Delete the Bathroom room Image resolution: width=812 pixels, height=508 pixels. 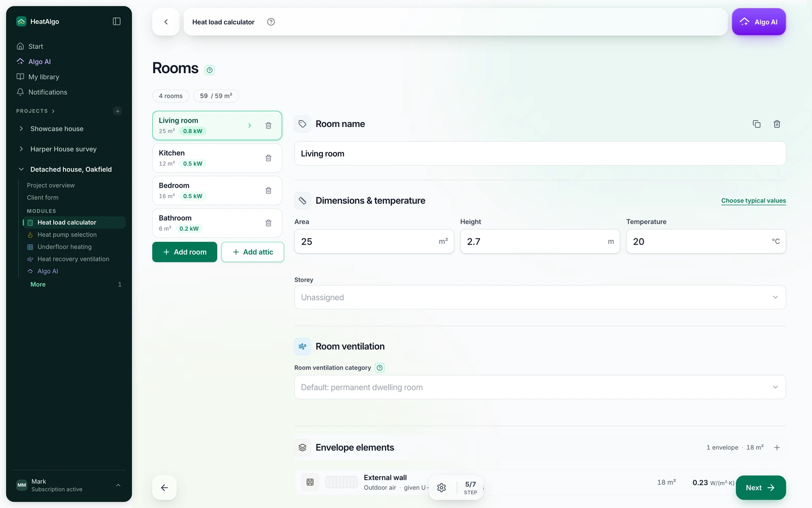(268, 223)
